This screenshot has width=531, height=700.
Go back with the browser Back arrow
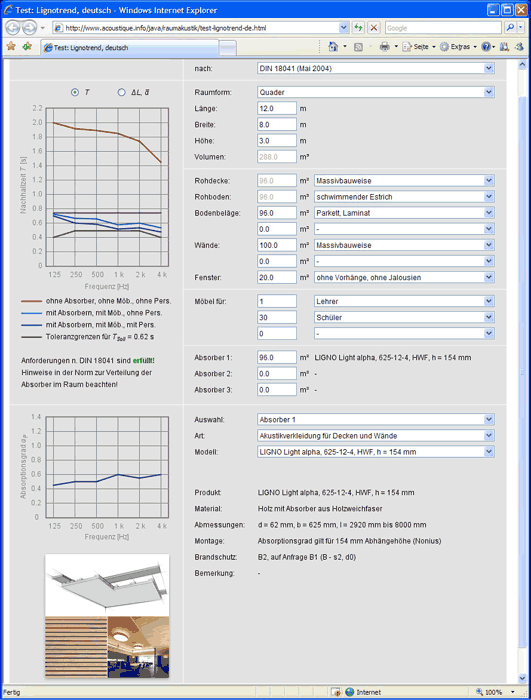13,28
